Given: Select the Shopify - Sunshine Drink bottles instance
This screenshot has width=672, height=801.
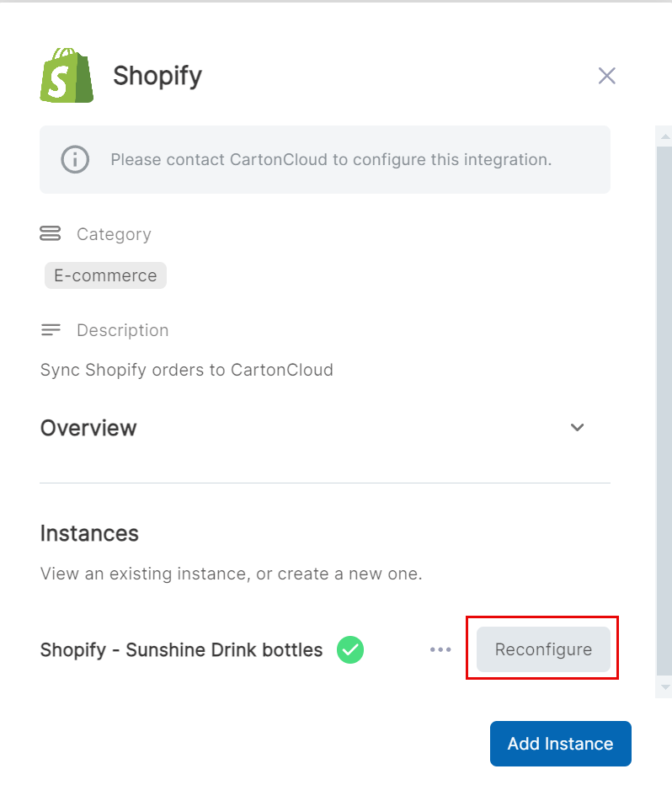Looking at the screenshot, I should pyautogui.click(x=180, y=649).
